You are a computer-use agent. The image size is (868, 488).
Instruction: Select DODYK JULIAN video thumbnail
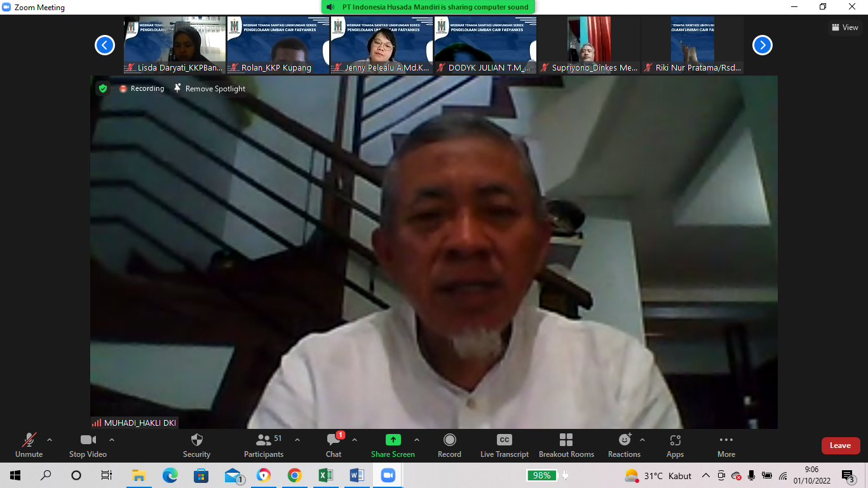pos(485,45)
